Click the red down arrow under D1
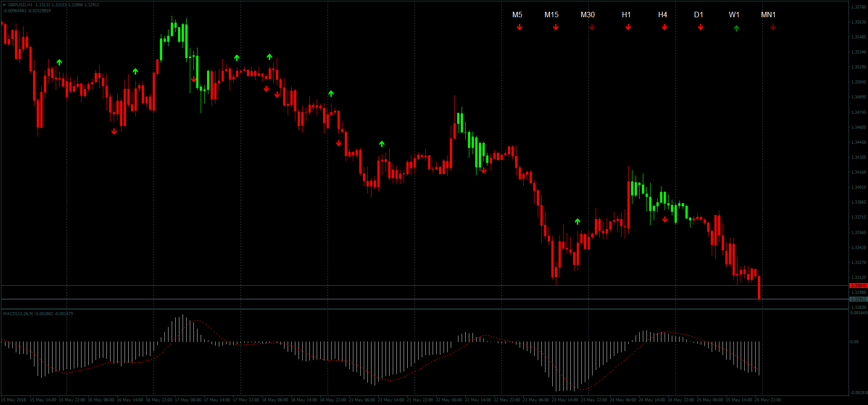The height and width of the screenshot is (405, 868). (x=701, y=27)
